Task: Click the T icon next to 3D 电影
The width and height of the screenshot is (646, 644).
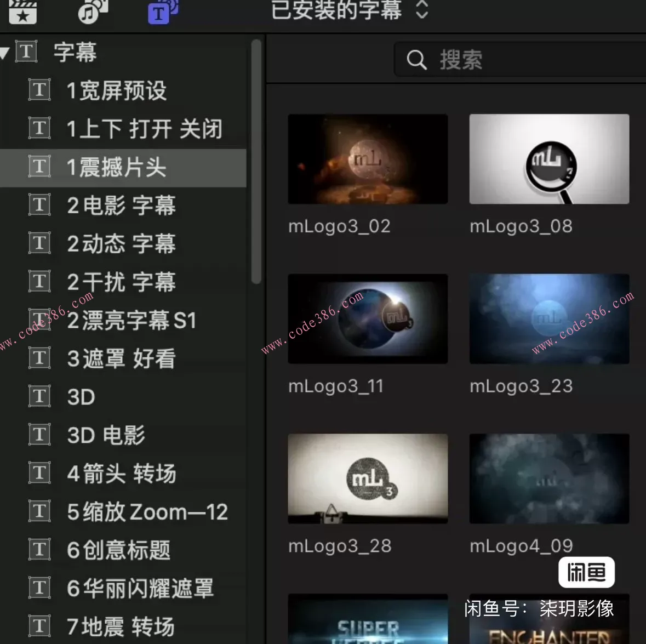Action: click(x=39, y=435)
